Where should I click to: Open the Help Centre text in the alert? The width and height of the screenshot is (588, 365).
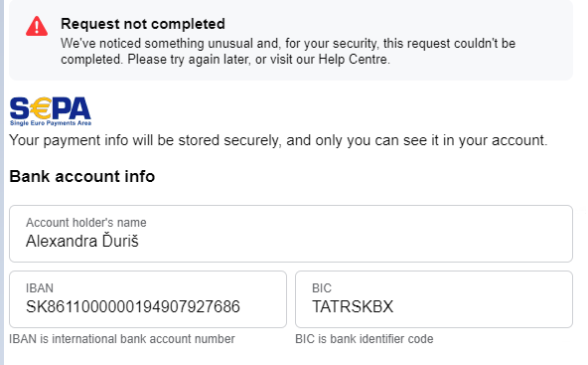click(353, 60)
